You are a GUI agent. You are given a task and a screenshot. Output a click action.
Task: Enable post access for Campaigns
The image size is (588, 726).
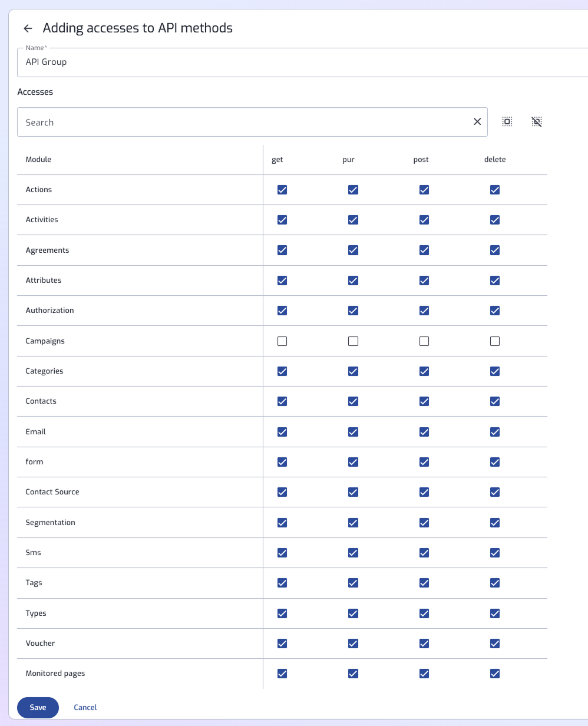click(x=424, y=341)
